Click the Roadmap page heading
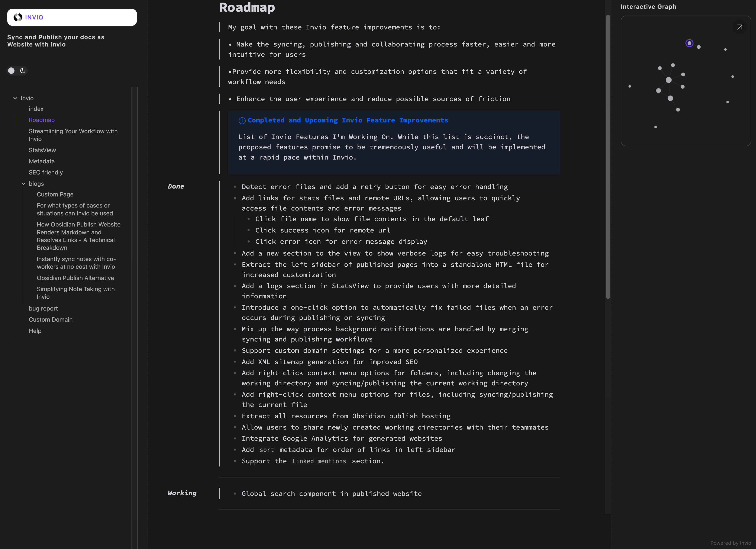Image resolution: width=756 pixels, height=549 pixels. pos(247,7)
